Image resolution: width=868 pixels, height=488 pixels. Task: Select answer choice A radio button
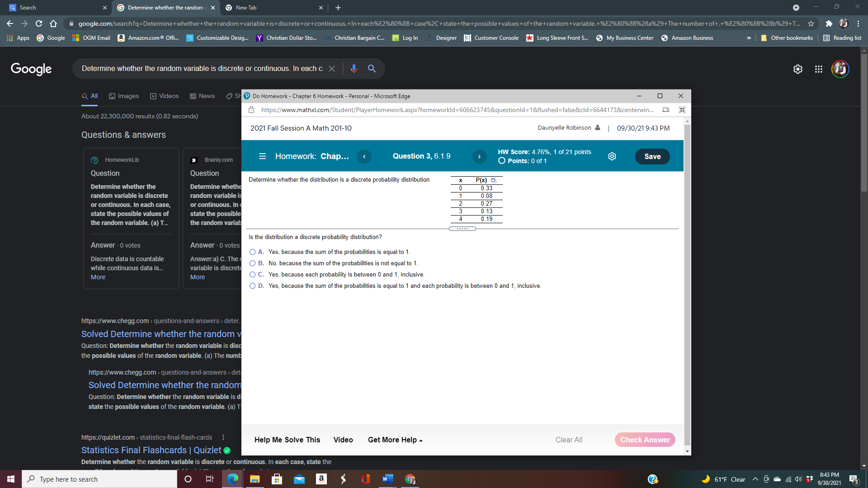pyautogui.click(x=253, y=252)
